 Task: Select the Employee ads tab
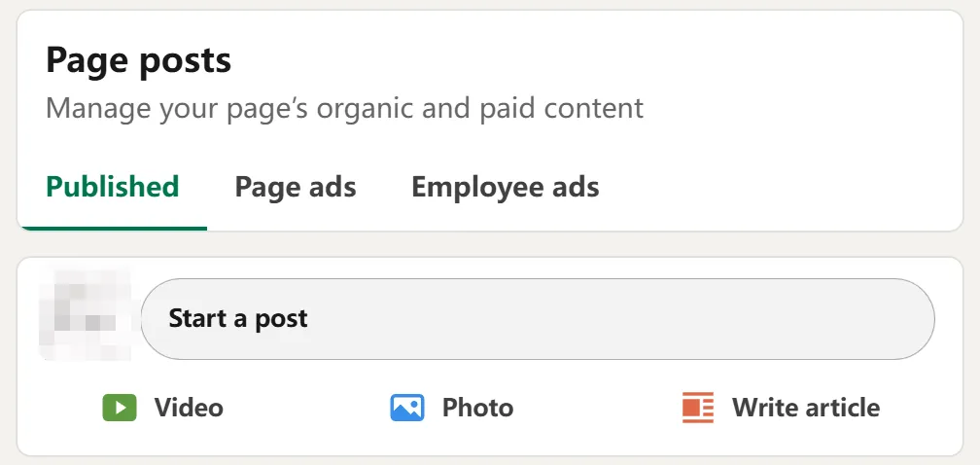pos(505,187)
